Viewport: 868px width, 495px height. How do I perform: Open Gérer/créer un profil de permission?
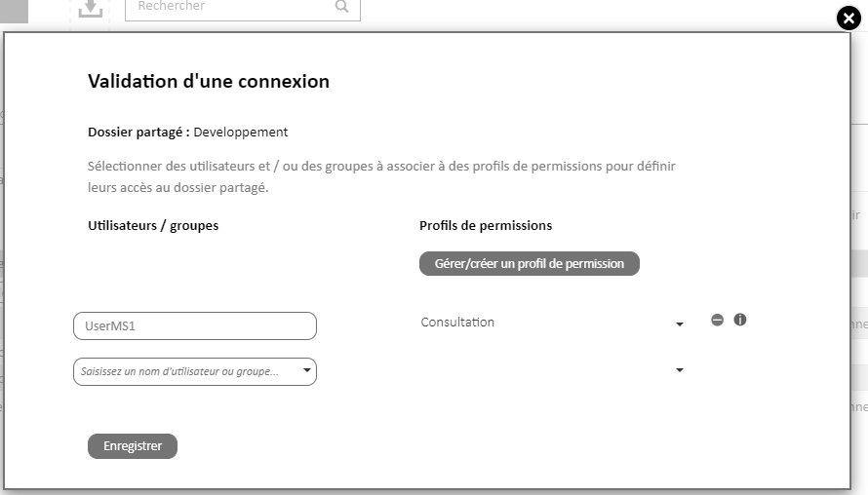click(530, 264)
